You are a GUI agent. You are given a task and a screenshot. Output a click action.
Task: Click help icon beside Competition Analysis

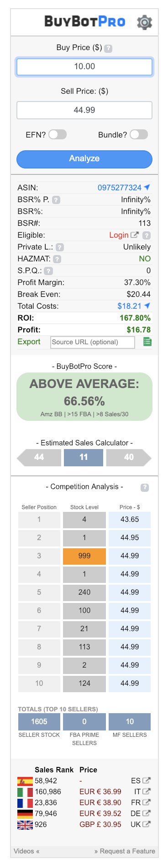click(x=145, y=487)
